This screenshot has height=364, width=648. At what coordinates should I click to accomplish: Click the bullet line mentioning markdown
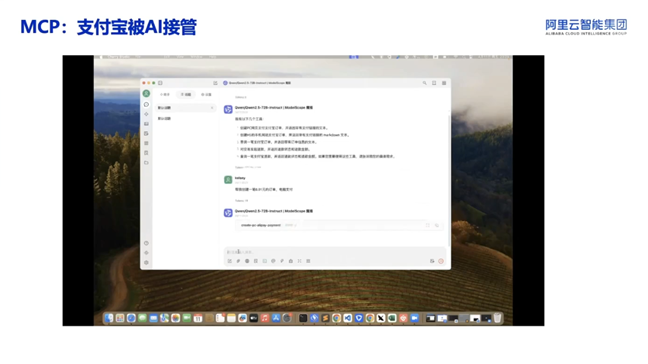295,135
